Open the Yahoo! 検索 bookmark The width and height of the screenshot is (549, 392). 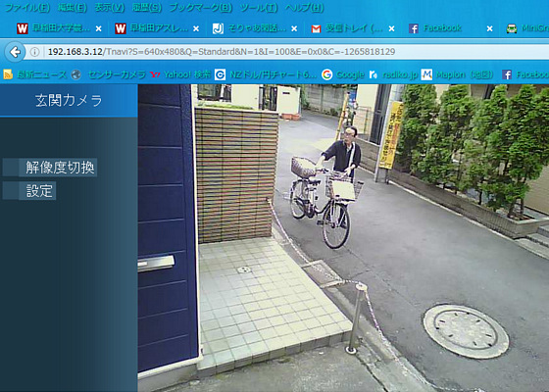pyautogui.click(x=180, y=74)
